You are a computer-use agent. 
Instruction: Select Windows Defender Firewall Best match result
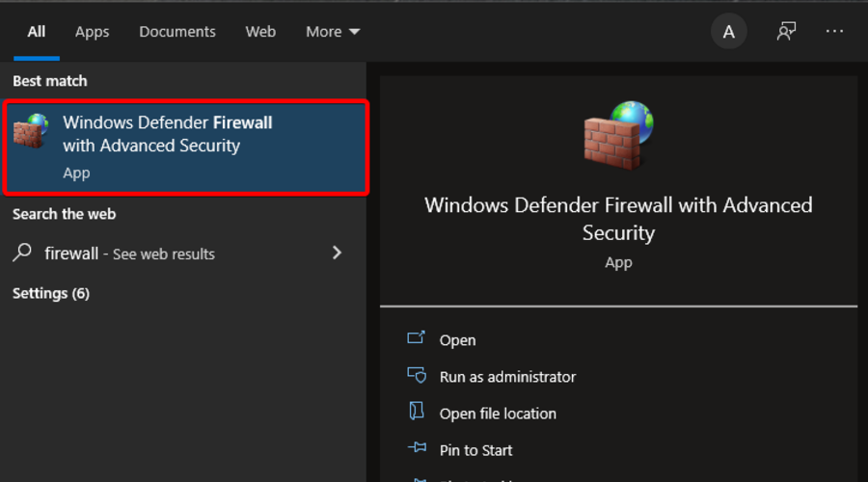pyautogui.click(x=185, y=147)
